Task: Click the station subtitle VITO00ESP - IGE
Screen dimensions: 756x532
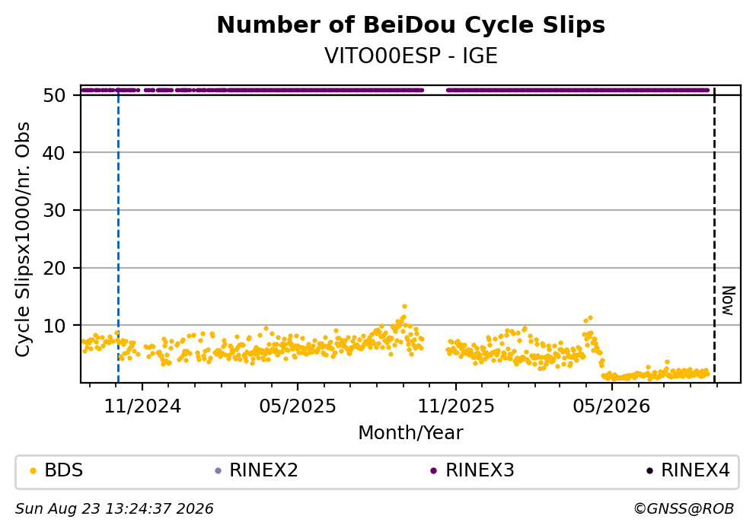Action: click(x=411, y=56)
